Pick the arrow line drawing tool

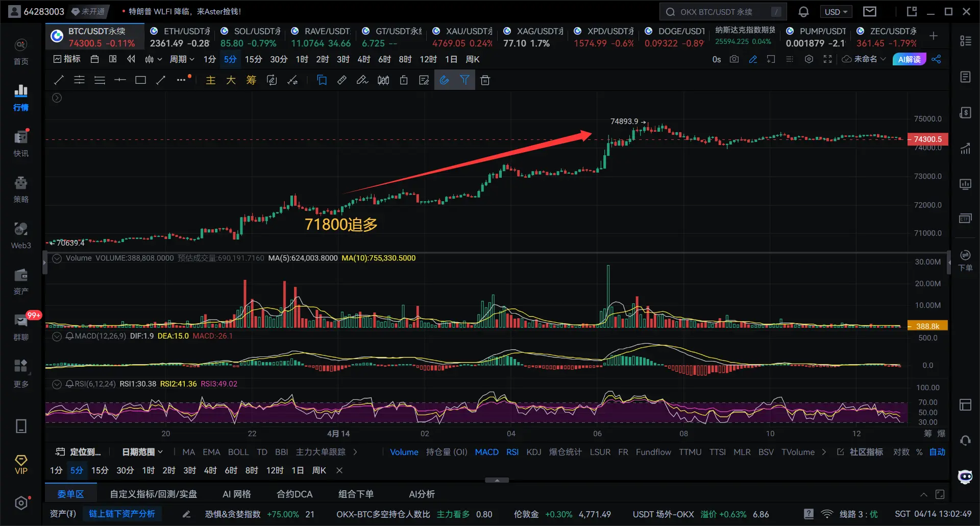161,80
